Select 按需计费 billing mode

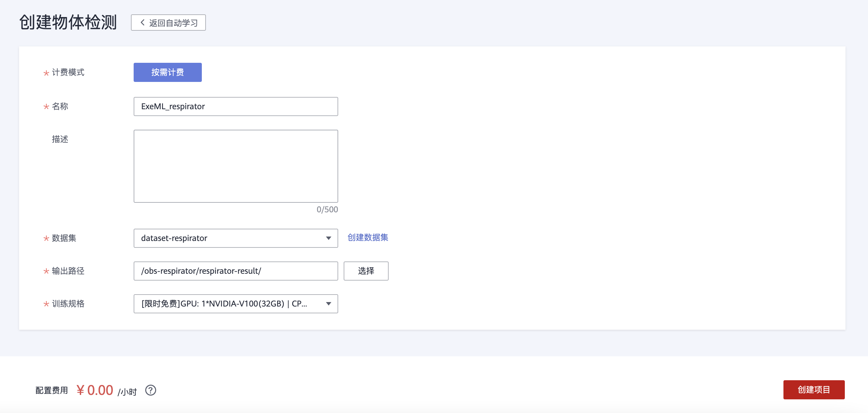[x=167, y=72]
